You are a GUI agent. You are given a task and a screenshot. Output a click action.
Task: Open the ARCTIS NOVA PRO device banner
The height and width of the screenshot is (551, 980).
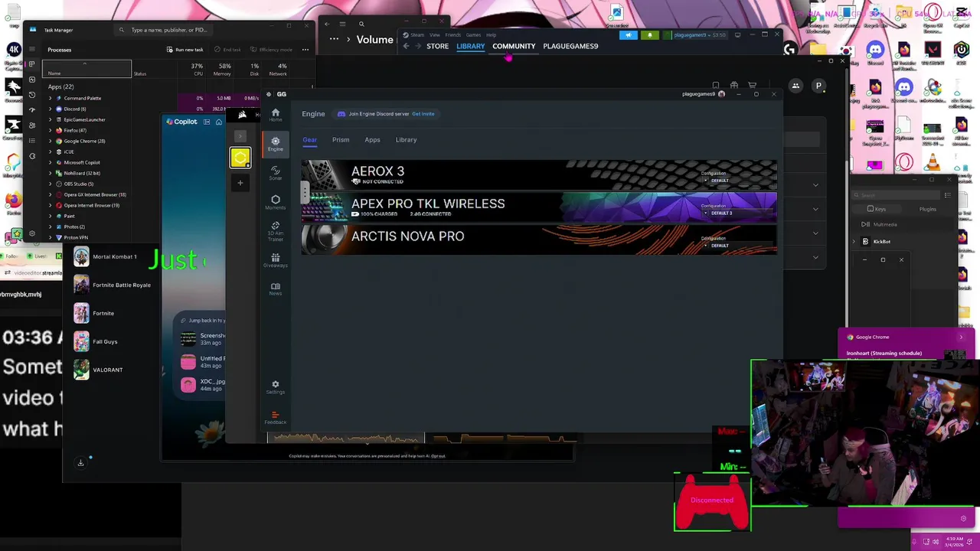[539, 240]
